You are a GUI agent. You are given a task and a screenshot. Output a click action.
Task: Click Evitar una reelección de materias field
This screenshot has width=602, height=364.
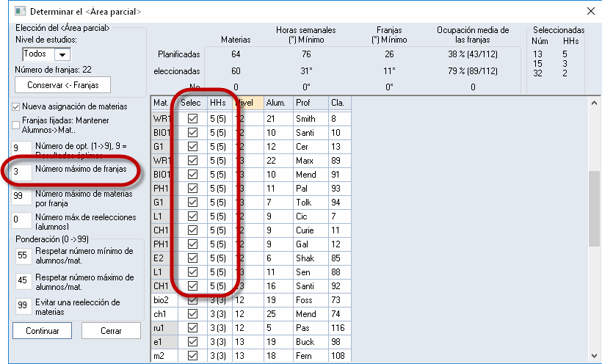point(23,305)
